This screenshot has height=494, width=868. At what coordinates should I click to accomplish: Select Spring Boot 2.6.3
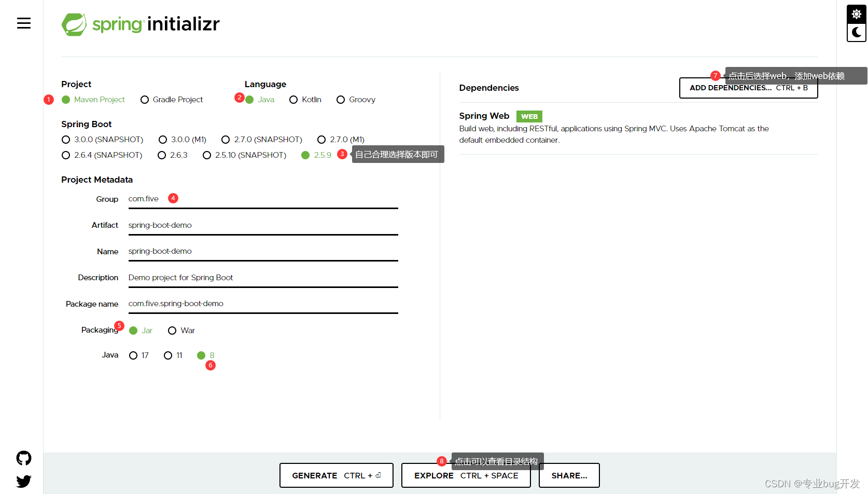coord(173,155)
